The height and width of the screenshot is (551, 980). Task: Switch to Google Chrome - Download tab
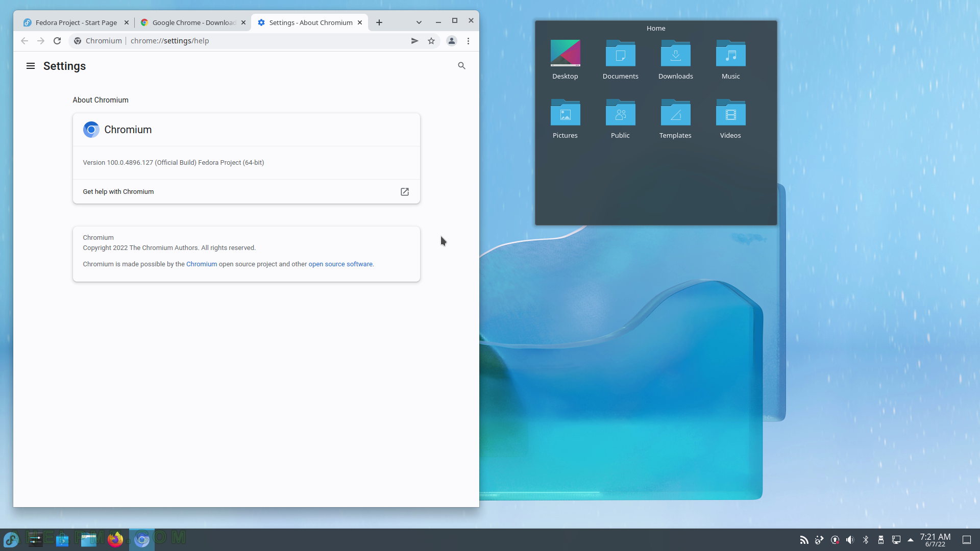tap(192, 22)
